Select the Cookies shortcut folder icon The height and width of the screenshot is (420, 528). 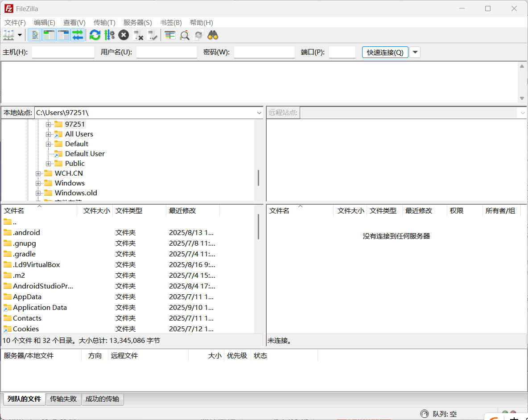pos(8,329)
